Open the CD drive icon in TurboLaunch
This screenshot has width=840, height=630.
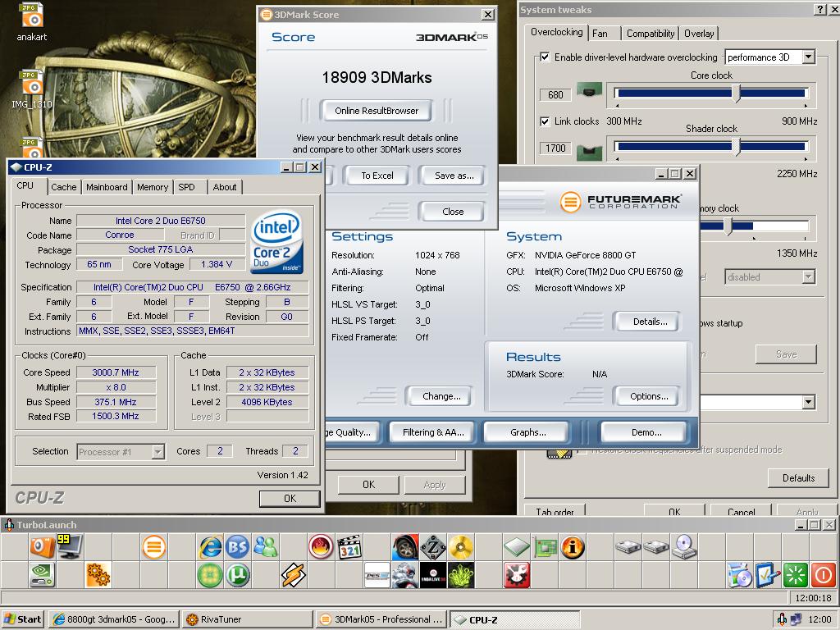click(x=684, y=547)
